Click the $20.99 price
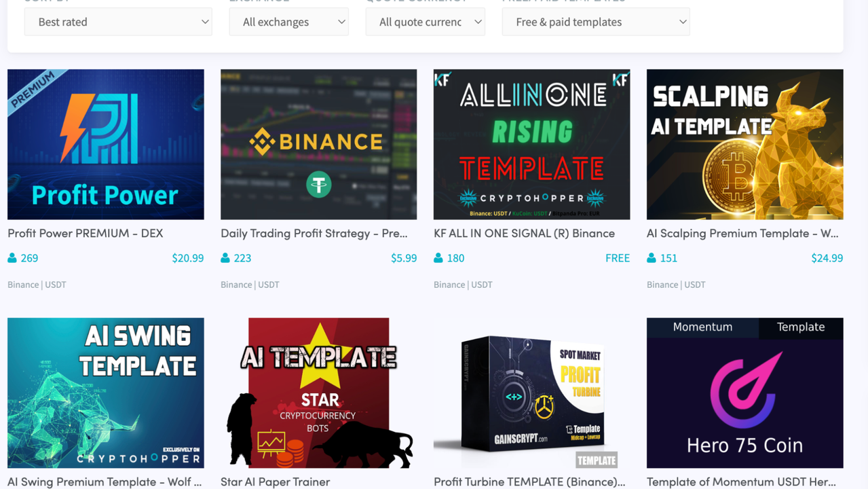 (x=188, y=258)
